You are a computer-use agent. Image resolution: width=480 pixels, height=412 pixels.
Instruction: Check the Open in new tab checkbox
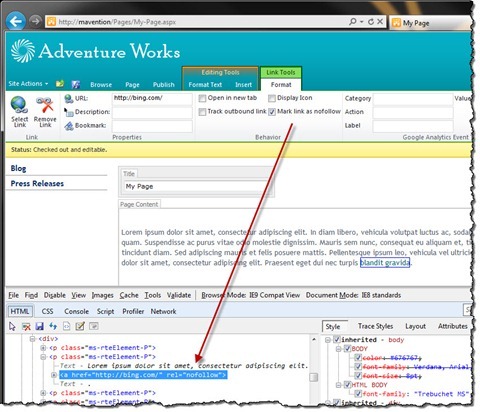[x=202, y=98]
